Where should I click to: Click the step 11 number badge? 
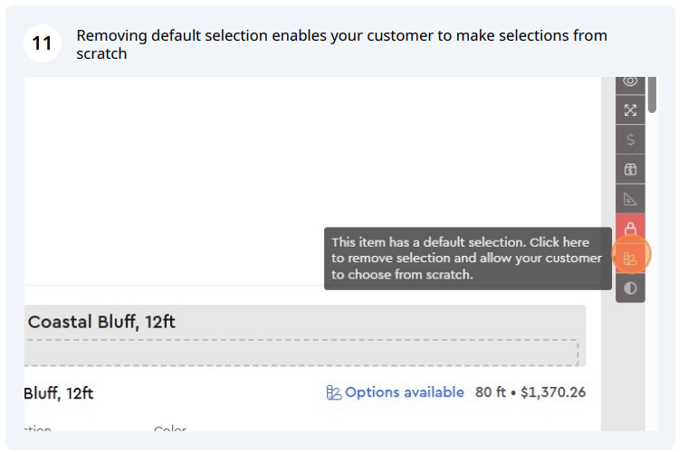[x=42, y=43]
